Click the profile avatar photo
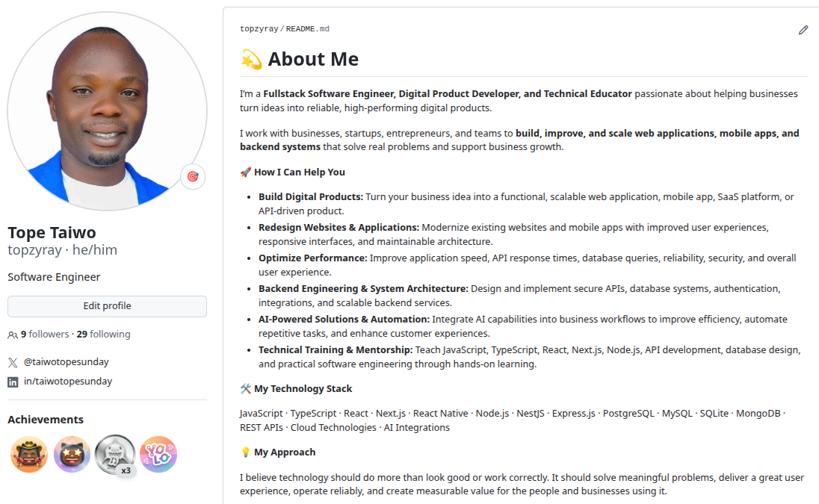819x504 pixels. coord(107,111)
